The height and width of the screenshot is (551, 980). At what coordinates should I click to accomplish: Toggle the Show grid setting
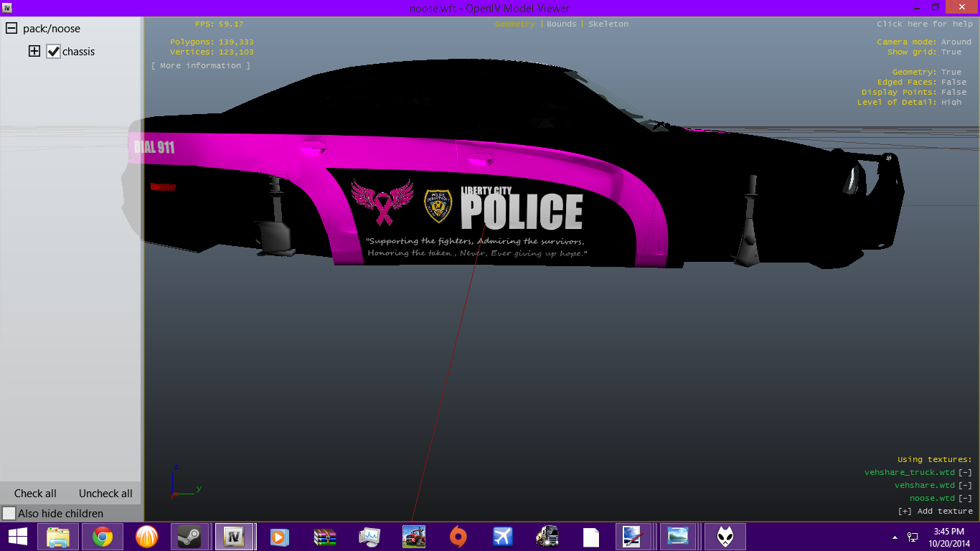951,52
